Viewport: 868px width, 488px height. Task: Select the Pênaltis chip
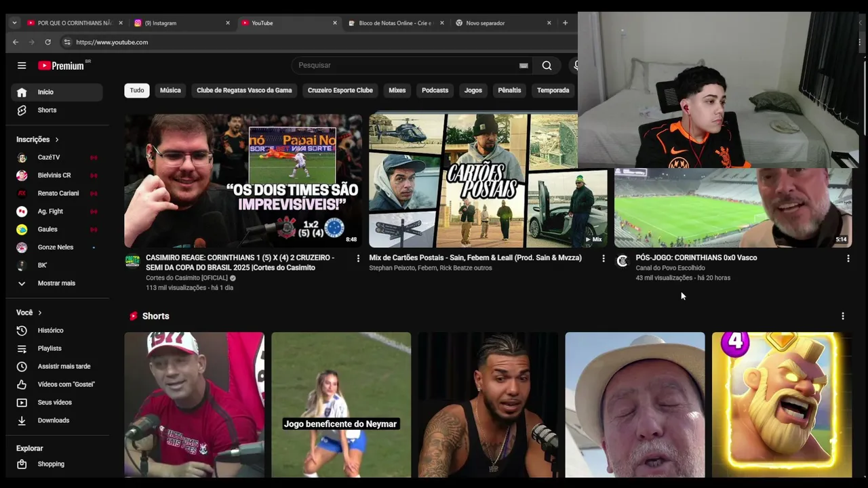coord(509,90)
